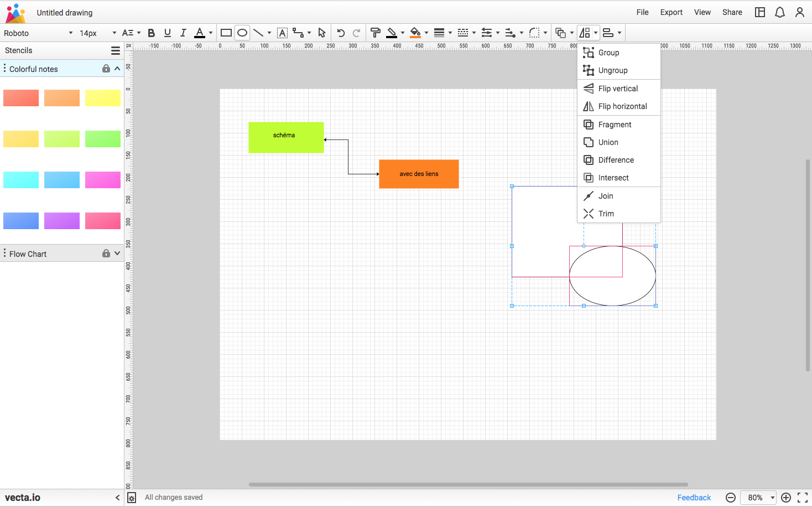The width and height of the screenshot is (812, 507).
Task: Toggle Bold text formatting
Action: [152, 33]
